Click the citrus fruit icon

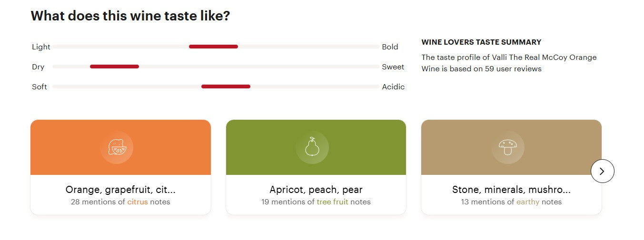tap(117, 147)
